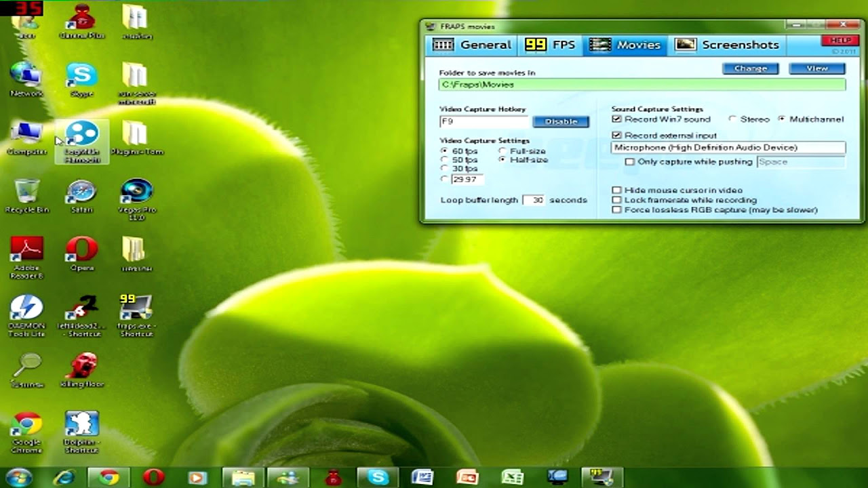
Task: Click the View folder button
Action: [816, 68]
